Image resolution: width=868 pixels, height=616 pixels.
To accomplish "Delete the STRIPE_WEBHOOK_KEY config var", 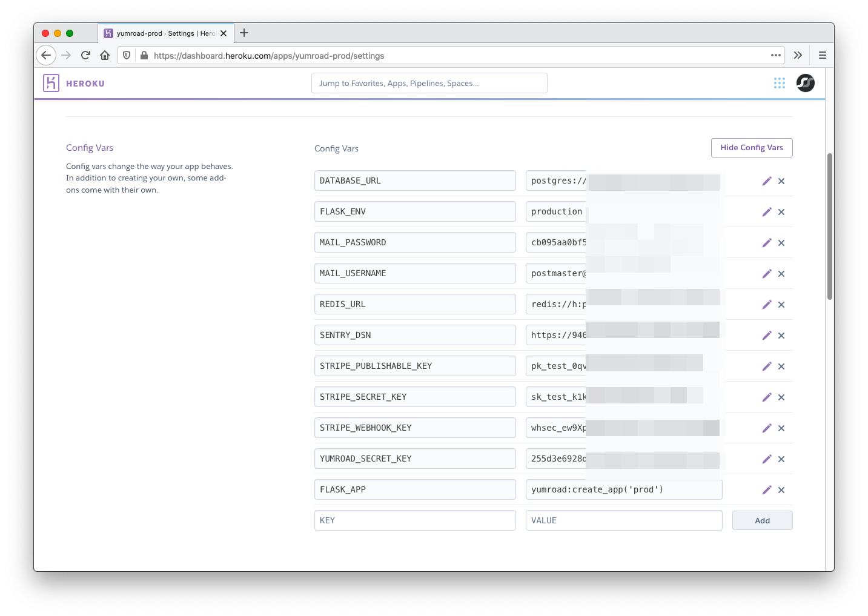I will click(x=781, y=428).
